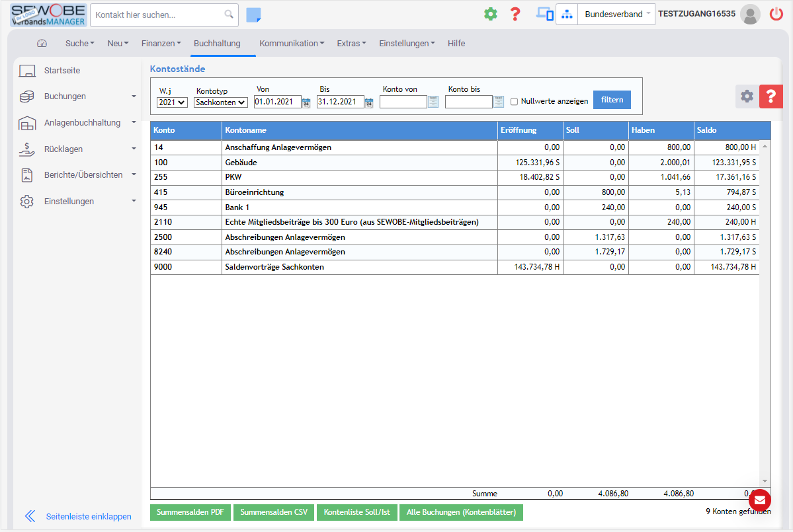Open help via red question mark in header
This screenshot has height=532, width=793.
[515, 14]
